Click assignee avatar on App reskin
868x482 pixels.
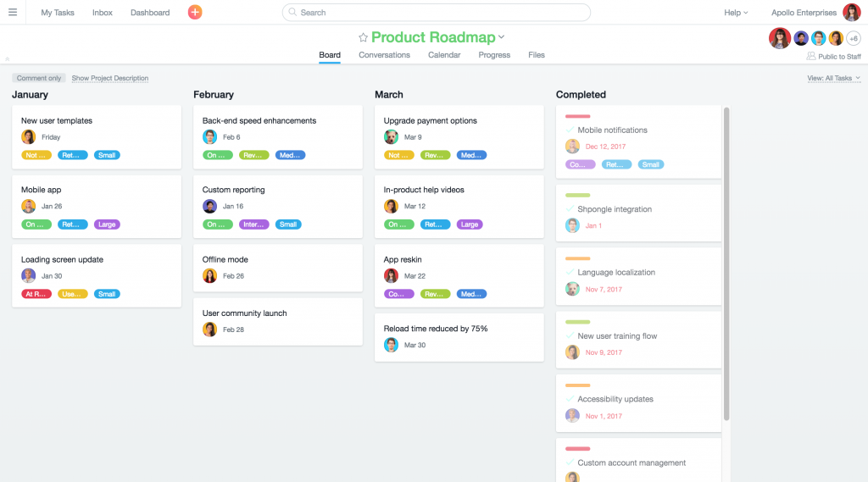point(391,275)
